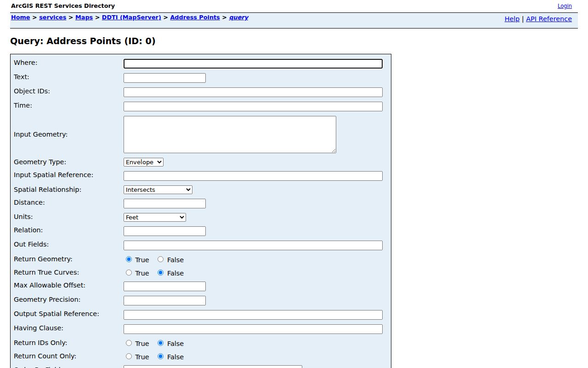Open the Geometry Type dropdown
Image resolution: width=588 pixels, height=368 pixels.
pyautogui.click(x=143, y=162)
